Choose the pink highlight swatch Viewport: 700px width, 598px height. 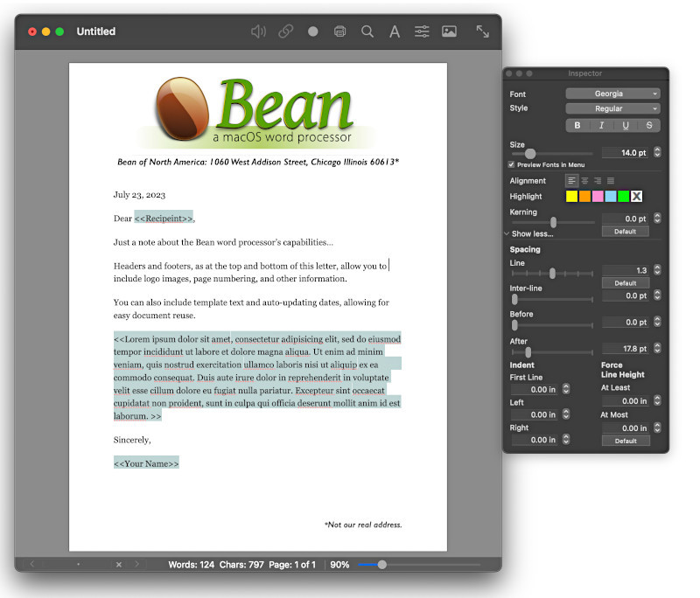pyautogui.click(x=598, y=196)
